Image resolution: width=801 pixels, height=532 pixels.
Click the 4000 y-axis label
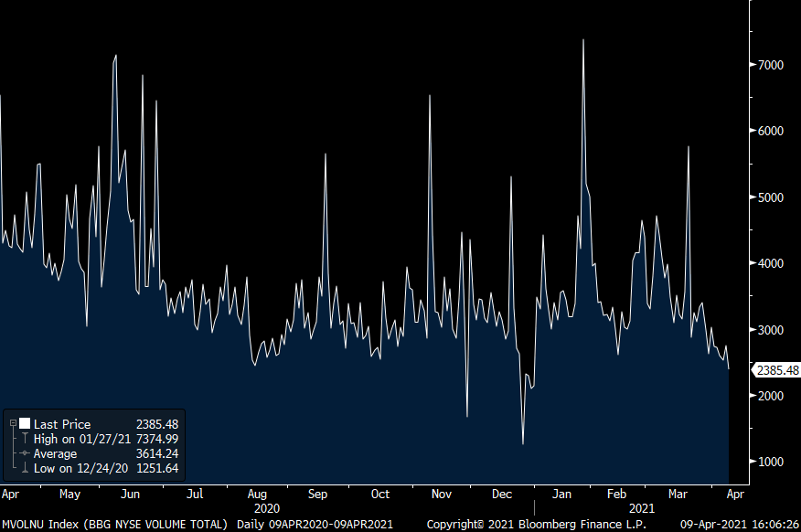(x=771, y=263)
